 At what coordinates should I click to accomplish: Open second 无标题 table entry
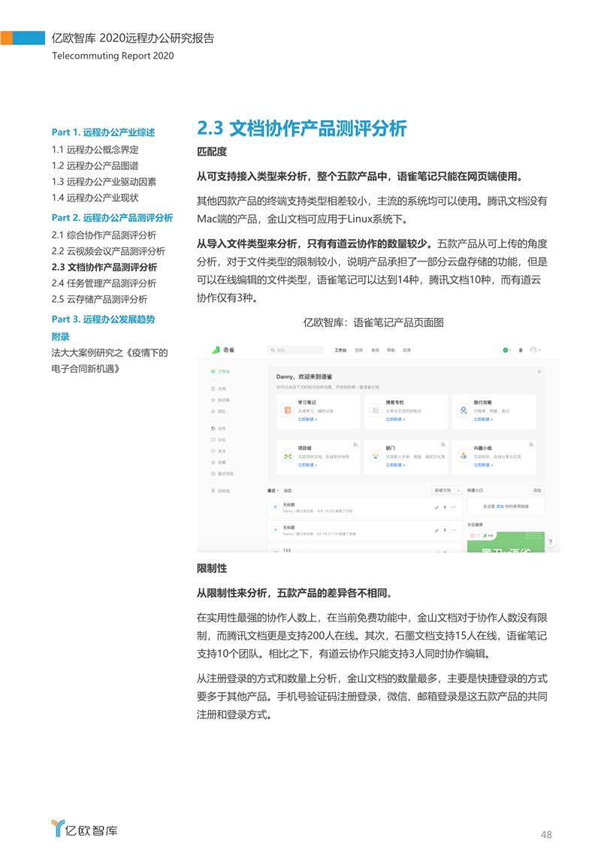point(365,531)
